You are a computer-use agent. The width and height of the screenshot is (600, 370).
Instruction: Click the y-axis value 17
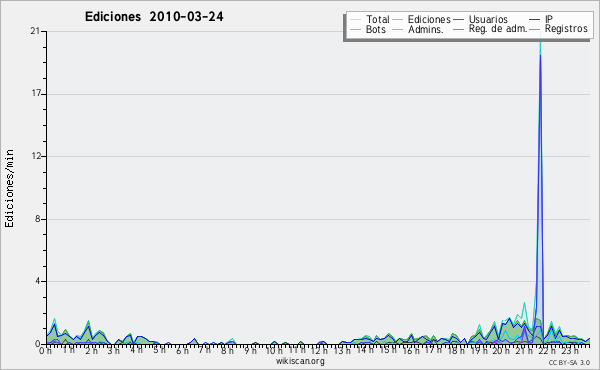click(35, 93)
